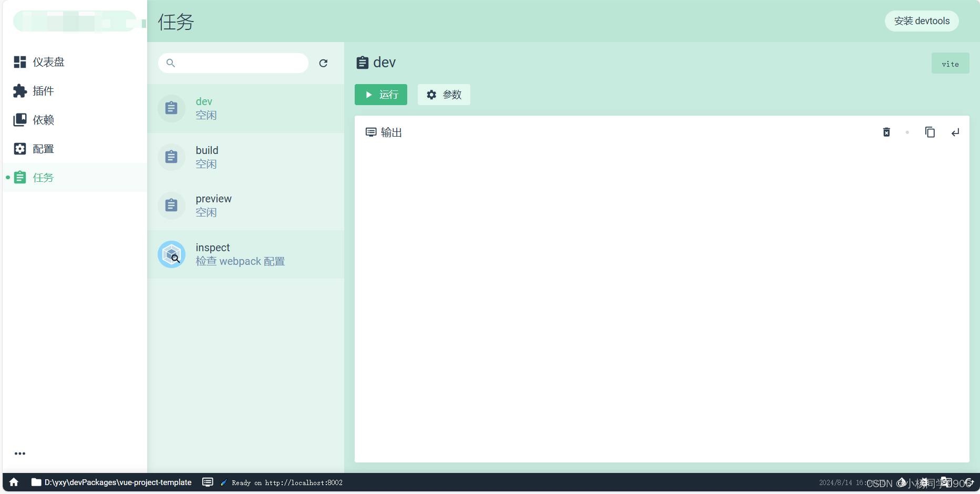Select the 任务 tasks menu item
This screenshot has width=980, height=494.
[43, 178]
